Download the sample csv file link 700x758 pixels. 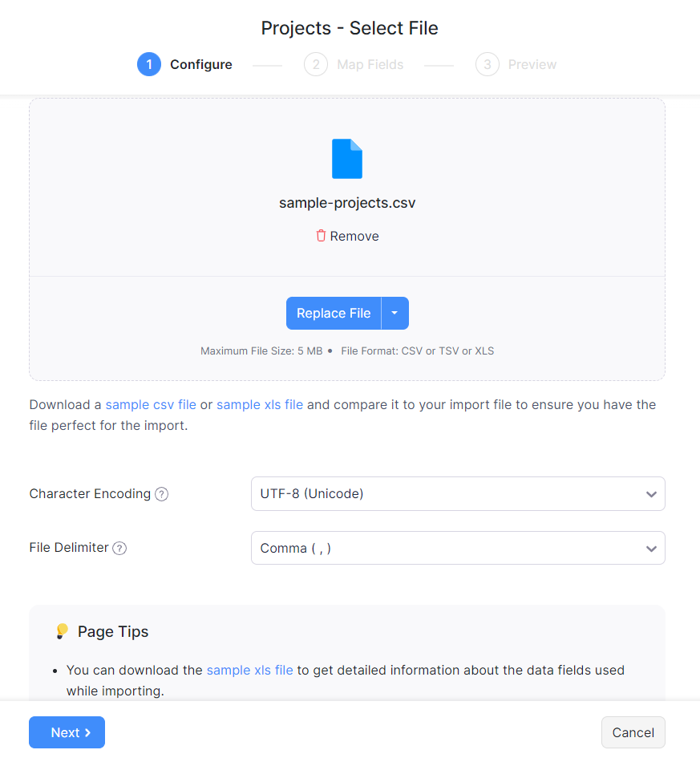click(x=151, y=405)
